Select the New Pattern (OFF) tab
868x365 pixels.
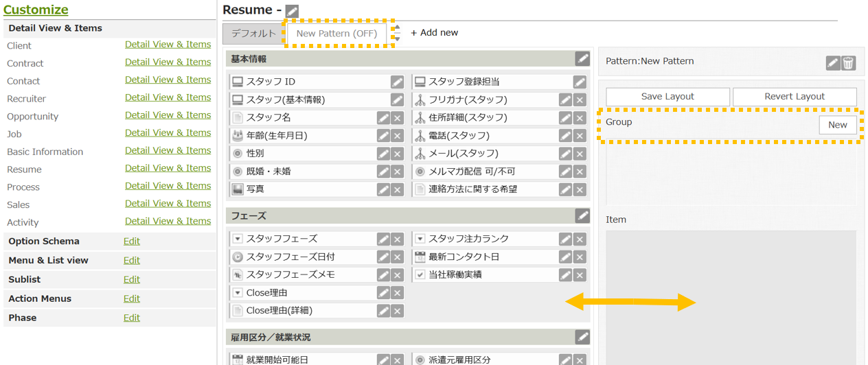(x=337, y=34)
